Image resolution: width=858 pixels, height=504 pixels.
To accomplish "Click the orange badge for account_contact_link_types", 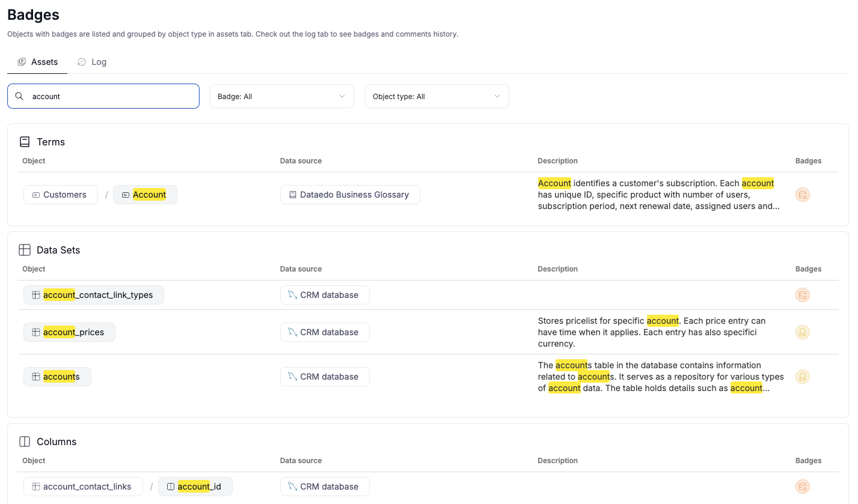I will tap(802, 295).
